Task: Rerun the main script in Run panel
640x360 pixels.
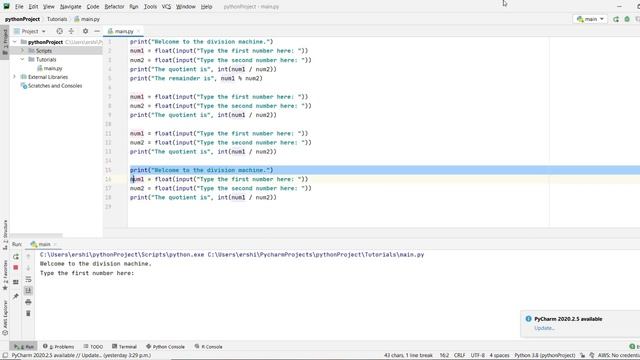Action: point(16,257)
